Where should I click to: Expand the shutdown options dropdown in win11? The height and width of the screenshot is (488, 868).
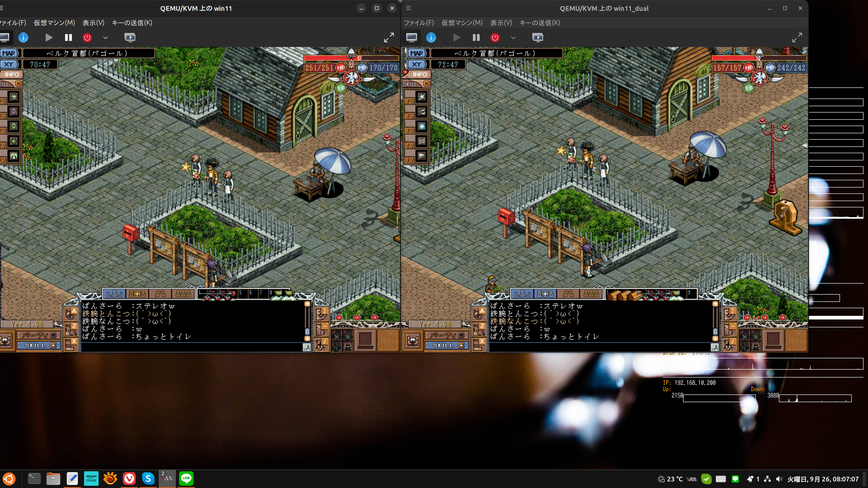[x=106, y=37]
